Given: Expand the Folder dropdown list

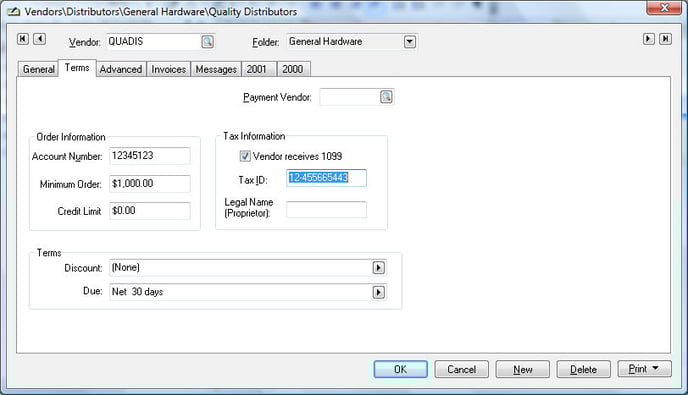Looking at the screenshot, I should click(410, 42).
